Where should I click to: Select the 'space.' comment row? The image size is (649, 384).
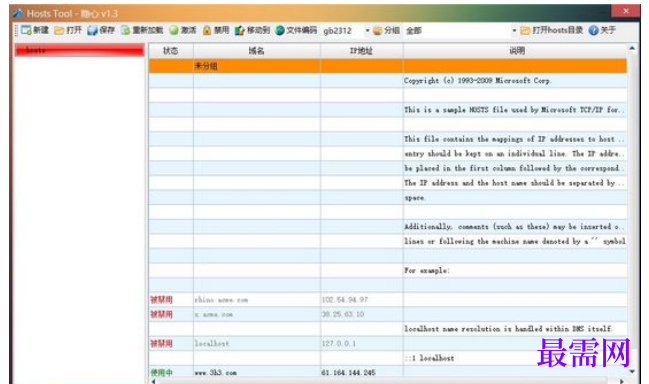click(x=388, y=197)
